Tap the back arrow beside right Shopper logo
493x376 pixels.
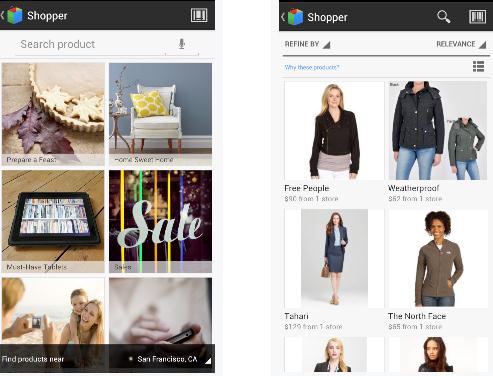(283, 17)
